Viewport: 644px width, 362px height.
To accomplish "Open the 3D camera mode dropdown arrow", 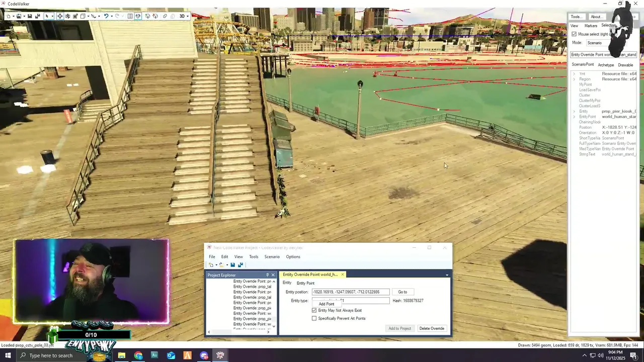I will click(x=188, y=16).
